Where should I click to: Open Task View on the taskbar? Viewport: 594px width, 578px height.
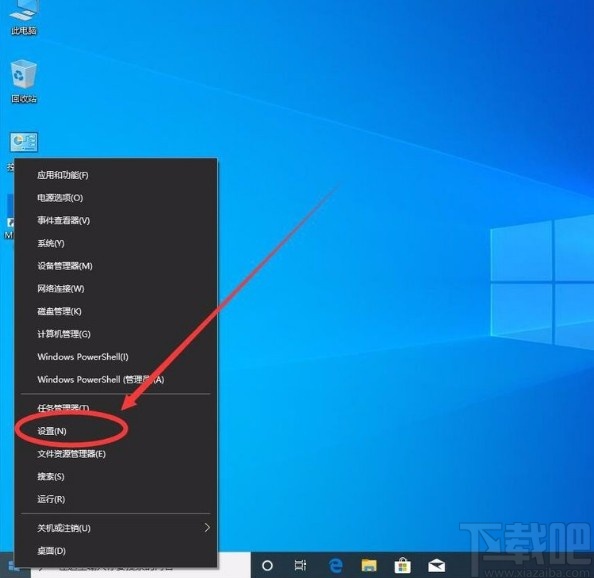pos(300,566)
